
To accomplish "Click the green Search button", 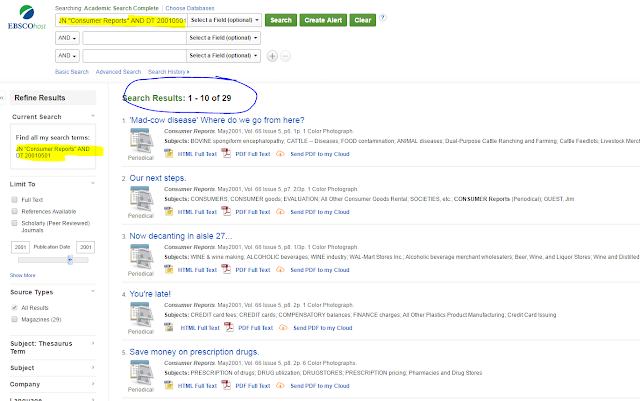I will (x=281, y=20).
